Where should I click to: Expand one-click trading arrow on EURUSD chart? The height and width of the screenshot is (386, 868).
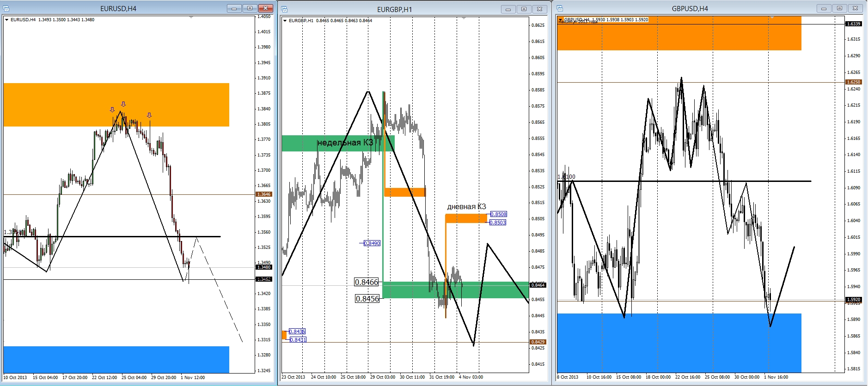(x=6, y=20)
